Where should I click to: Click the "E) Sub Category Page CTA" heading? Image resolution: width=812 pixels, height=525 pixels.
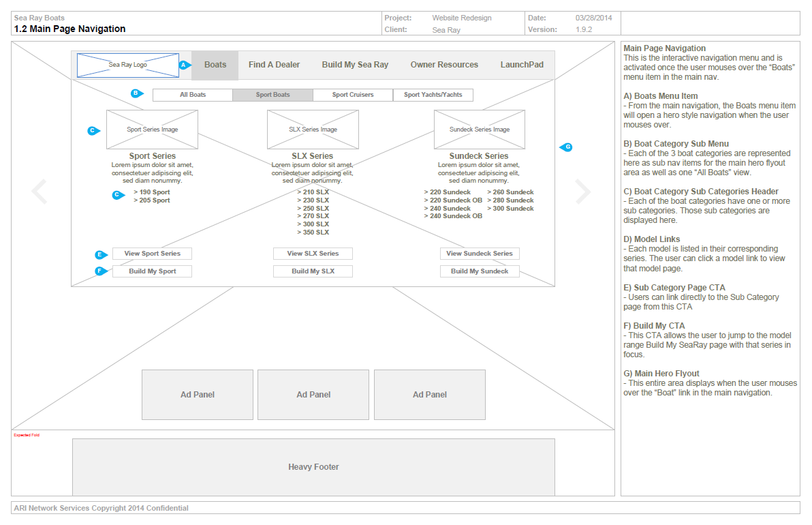click(674, 288)
